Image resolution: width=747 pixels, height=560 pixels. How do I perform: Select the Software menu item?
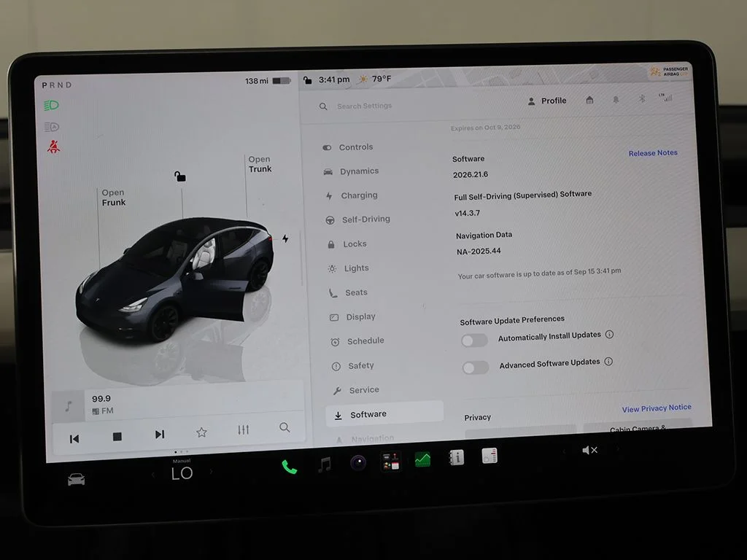[x=384, y=414]
